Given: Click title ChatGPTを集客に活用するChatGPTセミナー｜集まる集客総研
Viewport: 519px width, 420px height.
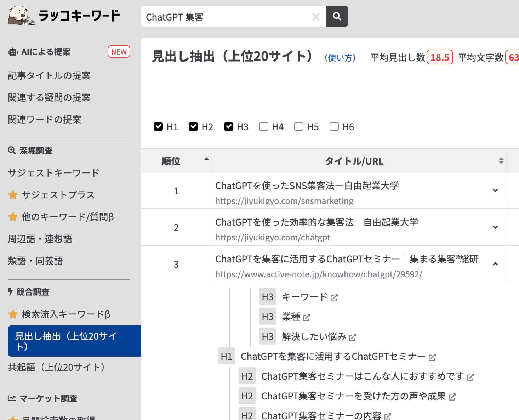Looking at the screenshot, I should pos(347,259).
